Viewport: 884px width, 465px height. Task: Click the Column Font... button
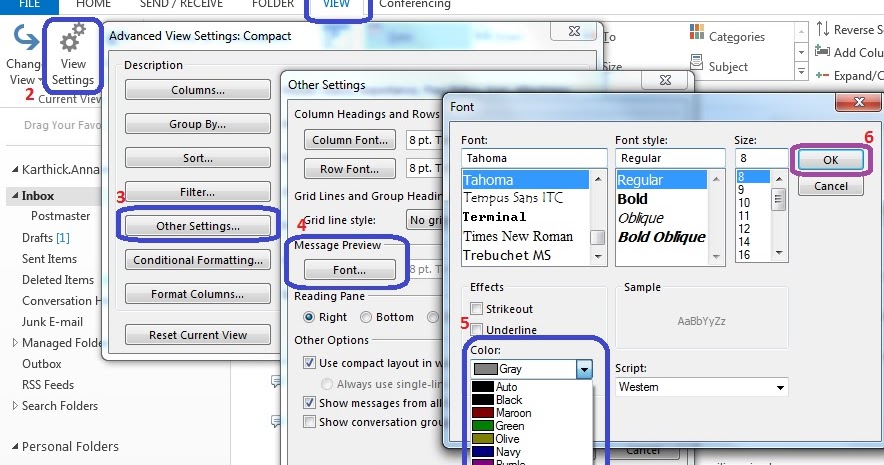click(x=350, y=140)
